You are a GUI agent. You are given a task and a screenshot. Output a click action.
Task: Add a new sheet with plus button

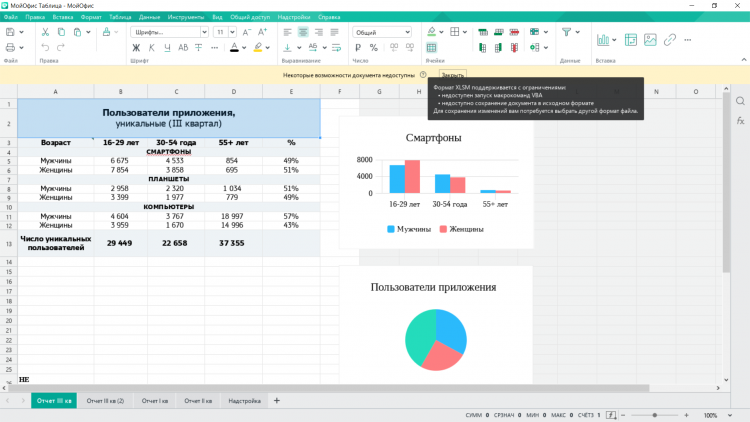click(277, 401)
